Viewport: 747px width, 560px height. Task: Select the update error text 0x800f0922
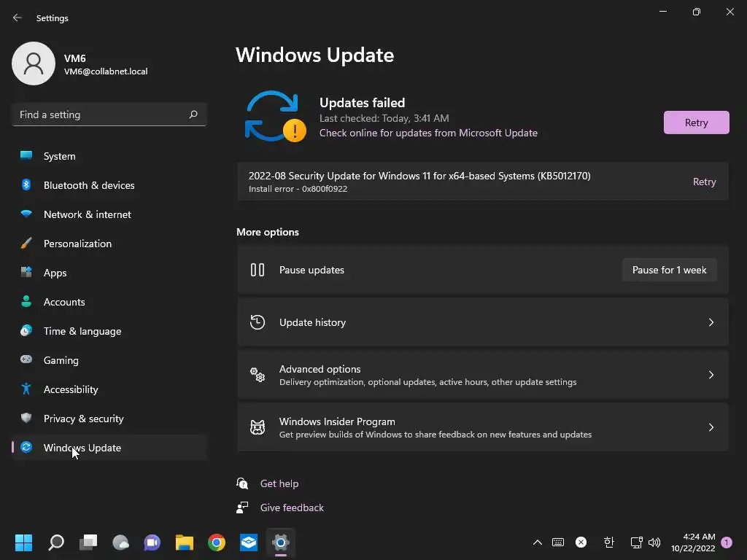click(x=325, y=189)
